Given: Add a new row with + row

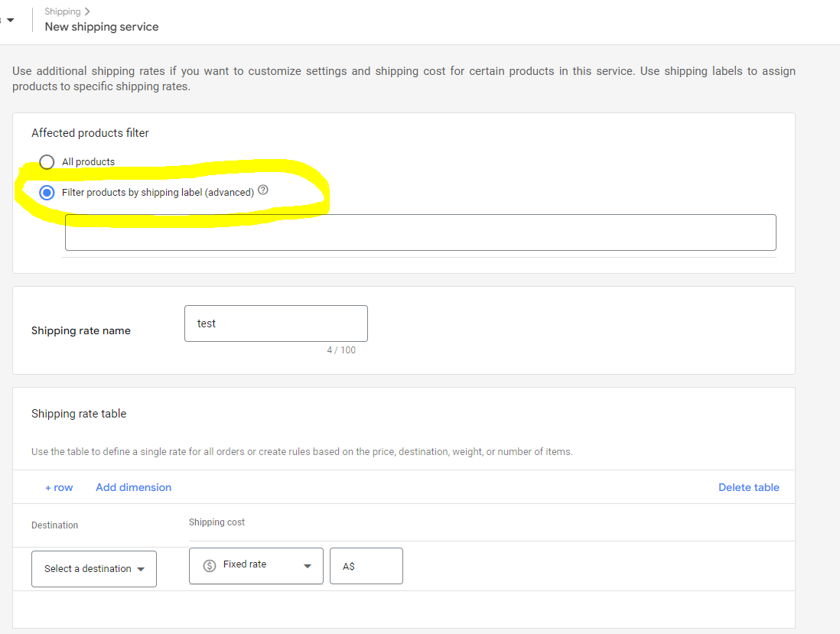Looking at the screenshot, I should coord(59,487).
